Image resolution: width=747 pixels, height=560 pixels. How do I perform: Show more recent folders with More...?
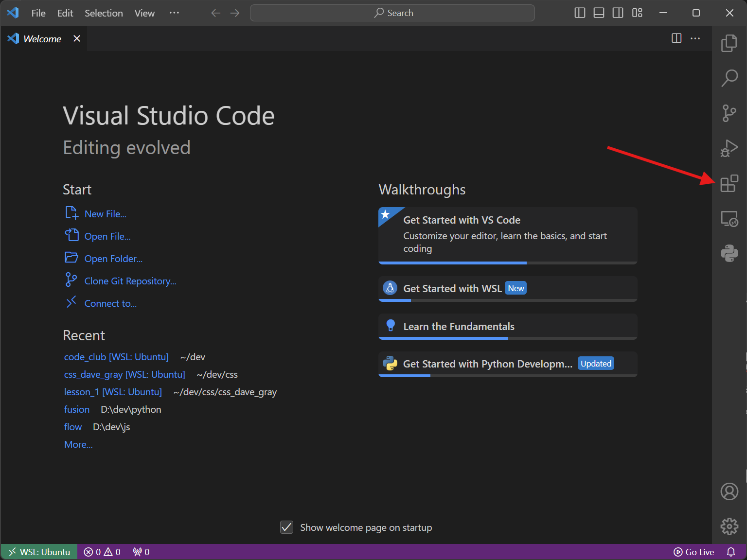tap(78, 444)
